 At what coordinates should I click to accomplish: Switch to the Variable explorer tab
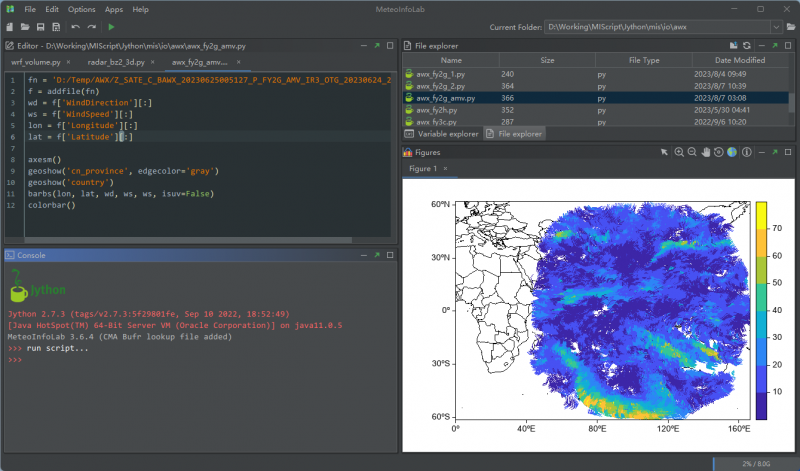point(442,133)
